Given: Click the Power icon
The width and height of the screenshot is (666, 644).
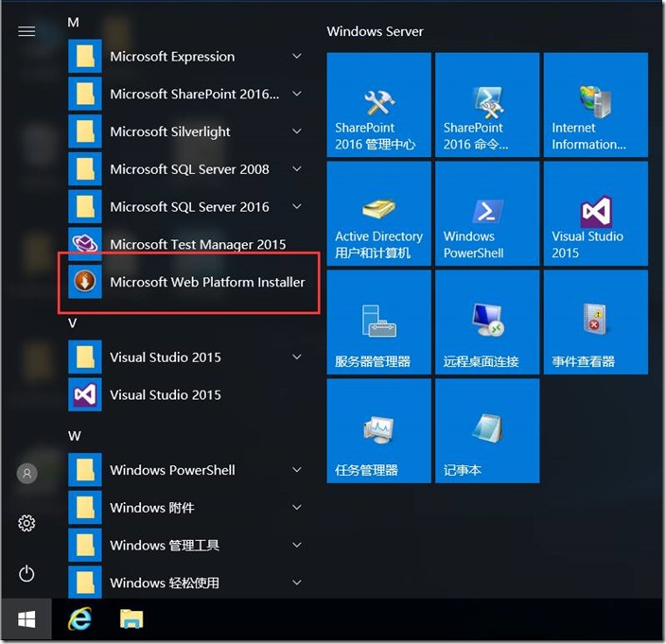Looking at the screenshot, I should pos(26,573).
